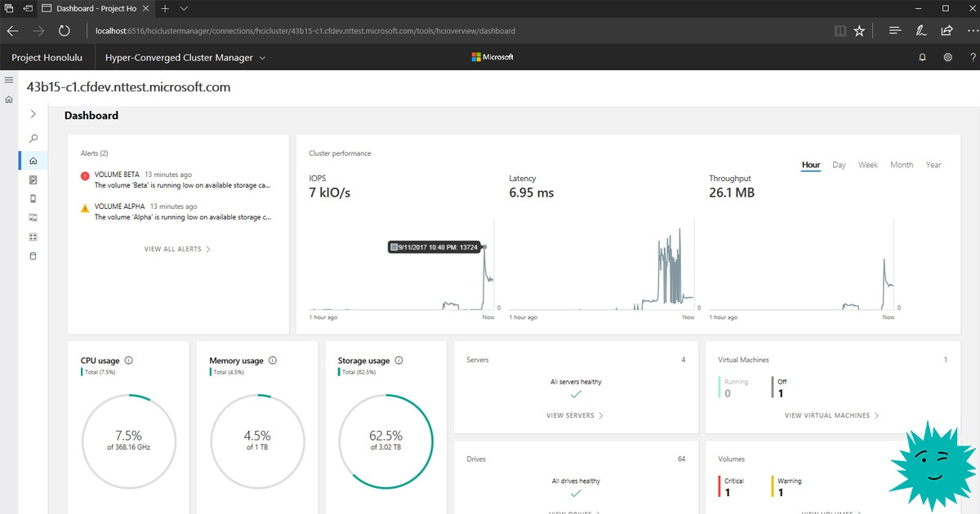Screen dimensions: 980x514
Task: Select the Hour time range tab
Action: pos(811,165)
